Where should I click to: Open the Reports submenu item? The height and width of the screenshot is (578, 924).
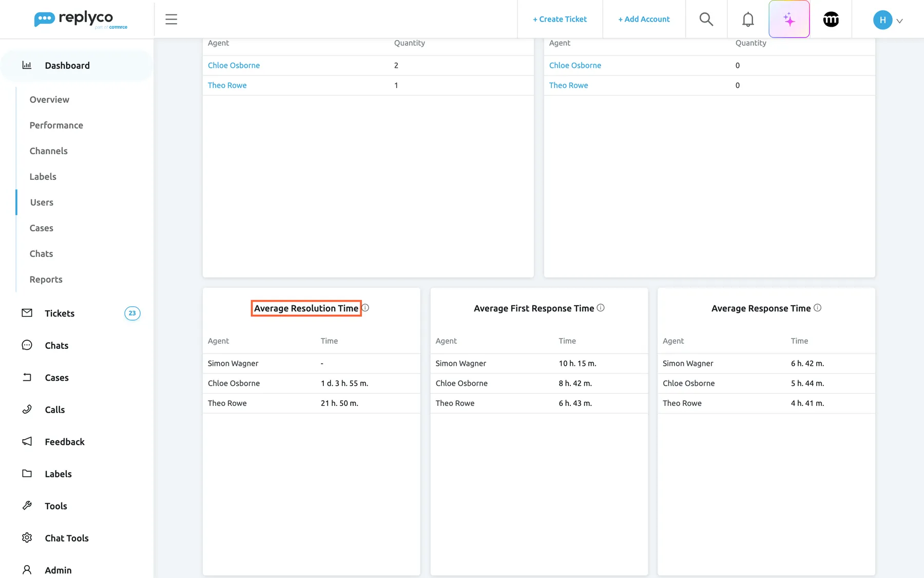[46, 279]
